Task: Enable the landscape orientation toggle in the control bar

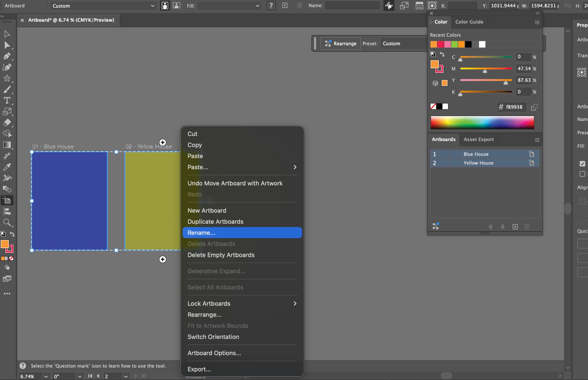Action: tap(176, 6)
